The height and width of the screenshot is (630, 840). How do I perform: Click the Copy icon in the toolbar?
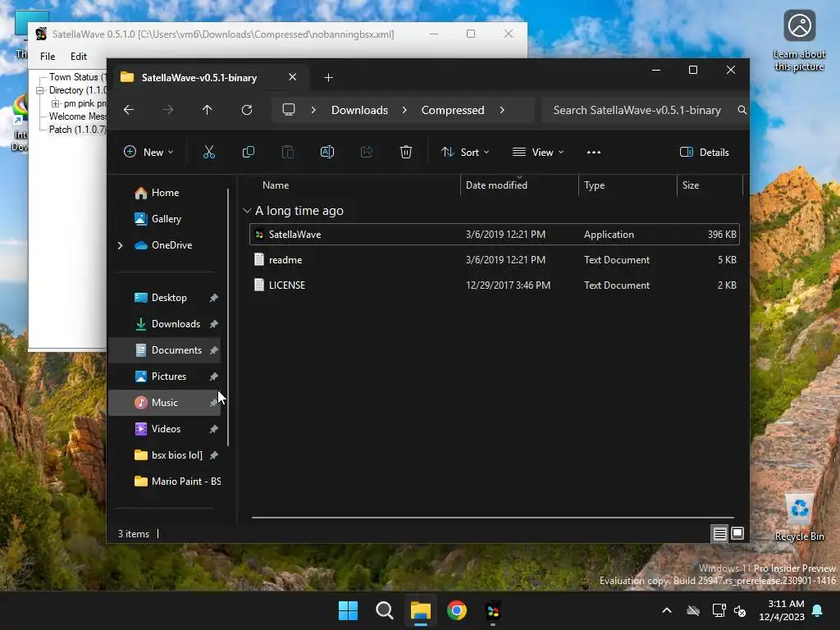[248, 152]
